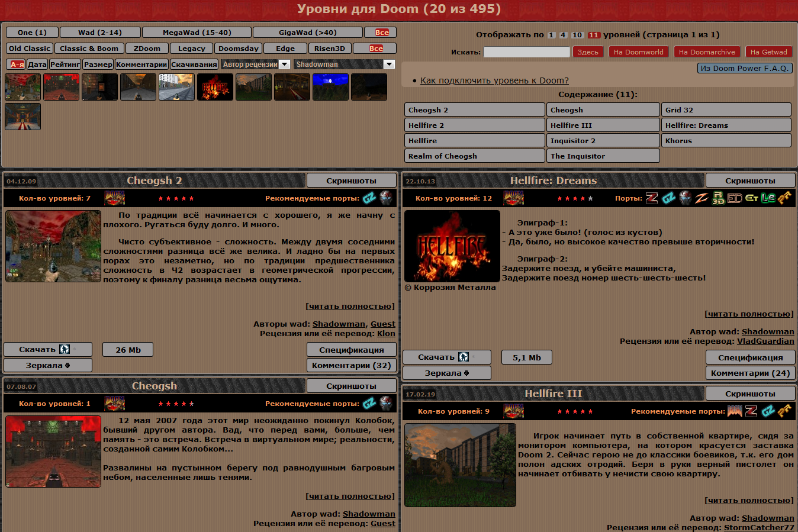Image resolution: width=798 pixels, height=532 pixels.
Task: Click golden Pr port icon in Hellfire: Dreams
Action: pos(784,198)
